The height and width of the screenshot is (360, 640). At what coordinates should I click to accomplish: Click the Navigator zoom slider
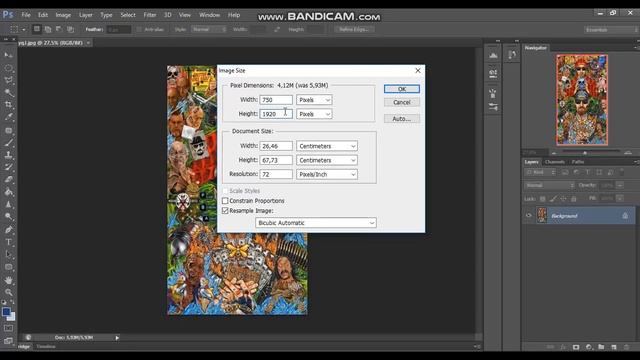pyautogui.click(x=585, y=153)
